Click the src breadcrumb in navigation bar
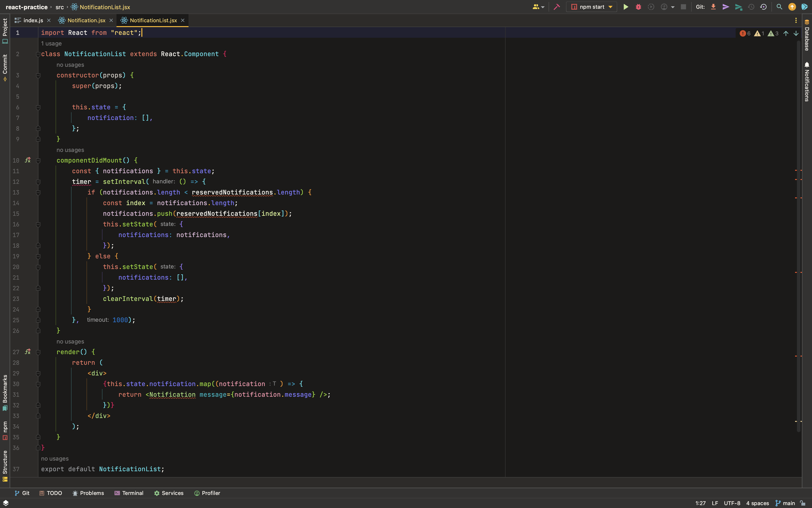812x508 pixels. (x=60, y=7)
